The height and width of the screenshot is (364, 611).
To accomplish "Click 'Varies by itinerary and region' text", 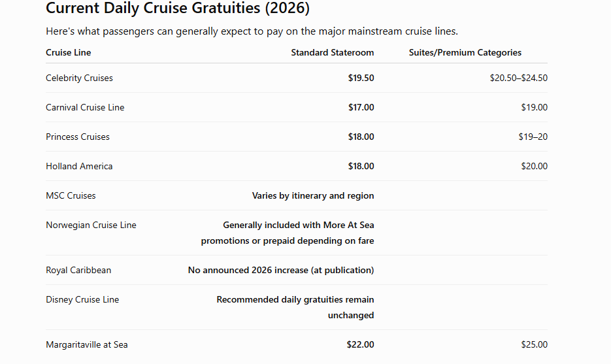I will [313, 195].
